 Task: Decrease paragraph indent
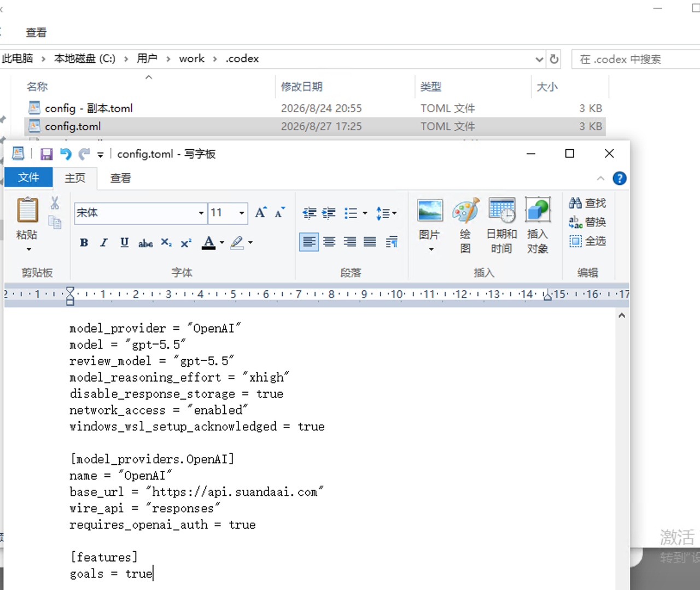(x=310, y=213)
